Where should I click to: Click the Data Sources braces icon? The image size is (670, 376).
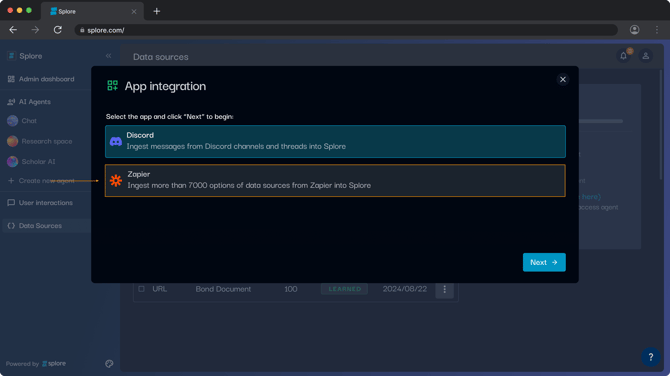tap(11, 226)
